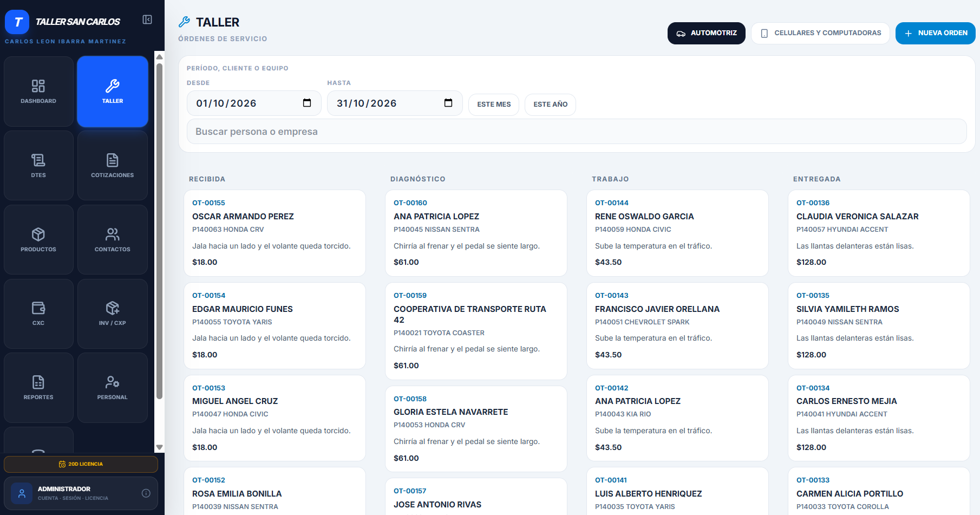Open calendar picker for Hasta date
The image size is (980, 515).
(448, 103)
